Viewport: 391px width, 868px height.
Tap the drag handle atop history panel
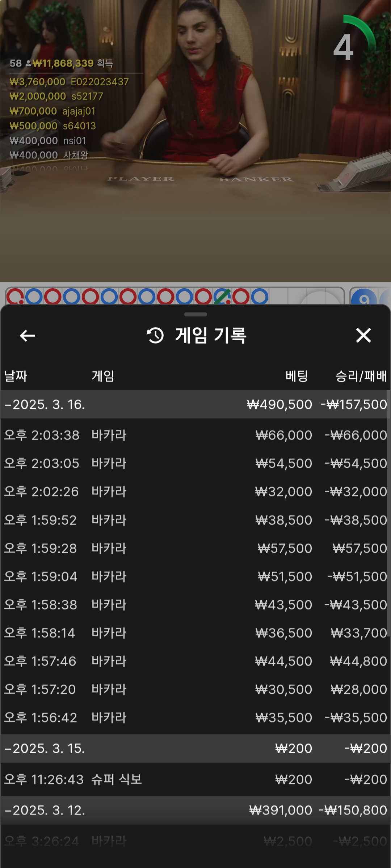click(x=195, y=314)
